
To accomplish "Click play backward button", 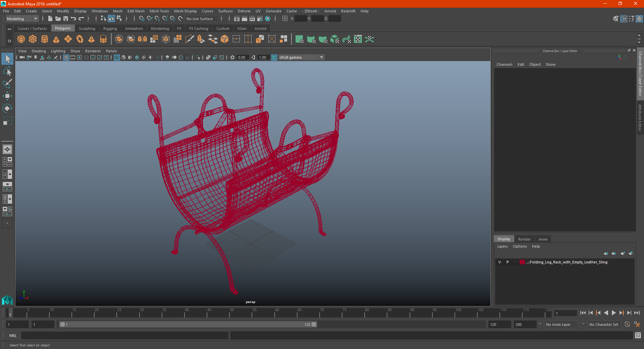I will pos(606,313).
